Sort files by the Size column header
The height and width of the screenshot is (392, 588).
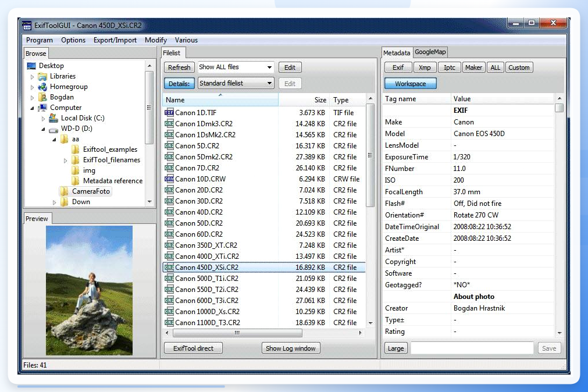[x=303, y=100]
